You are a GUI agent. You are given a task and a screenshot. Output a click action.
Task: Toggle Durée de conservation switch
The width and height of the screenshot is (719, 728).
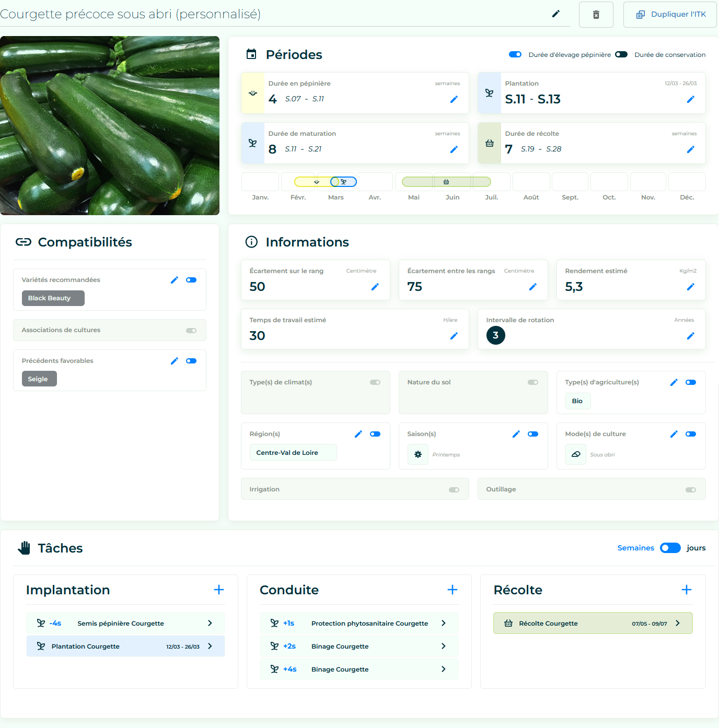[621, 54]
